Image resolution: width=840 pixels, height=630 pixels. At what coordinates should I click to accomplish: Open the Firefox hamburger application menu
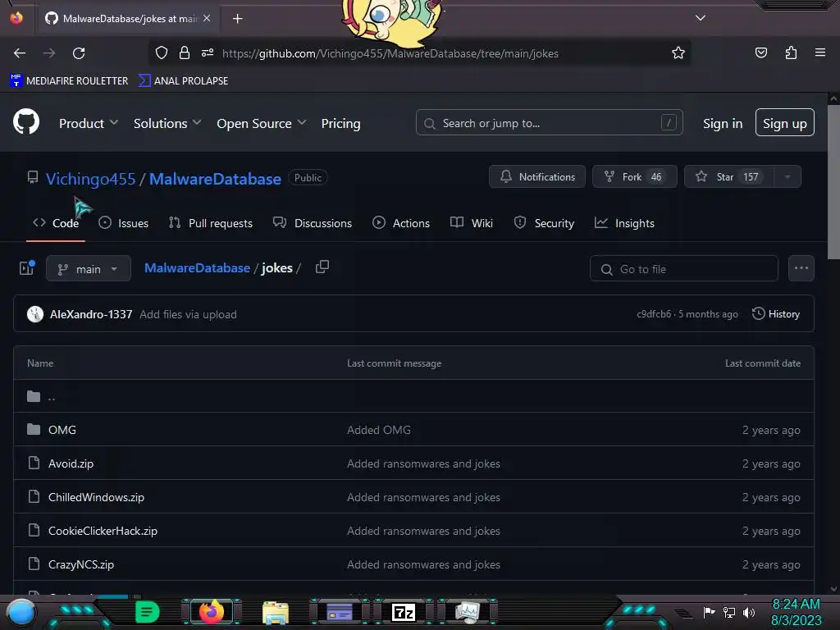(820, 52)
